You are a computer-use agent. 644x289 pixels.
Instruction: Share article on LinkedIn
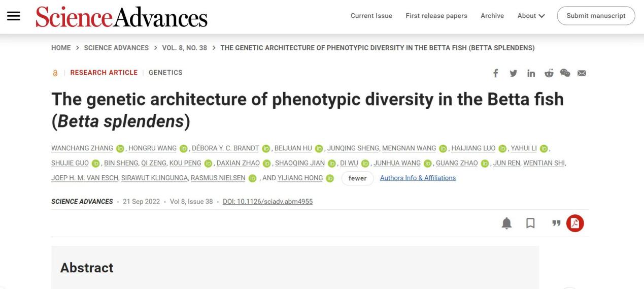[x=531, y=73]
